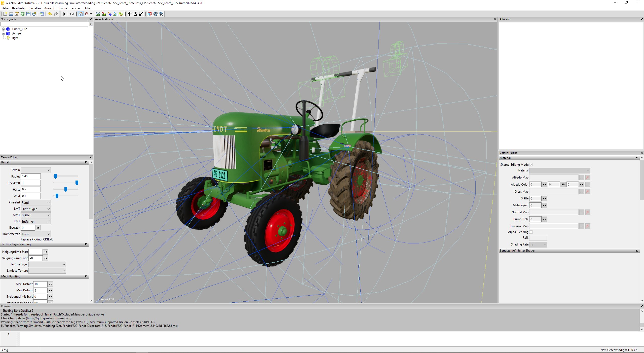Click the scenegraph search clear X button
The height and width of the screenshot is (353, 644).
point(91,24)
